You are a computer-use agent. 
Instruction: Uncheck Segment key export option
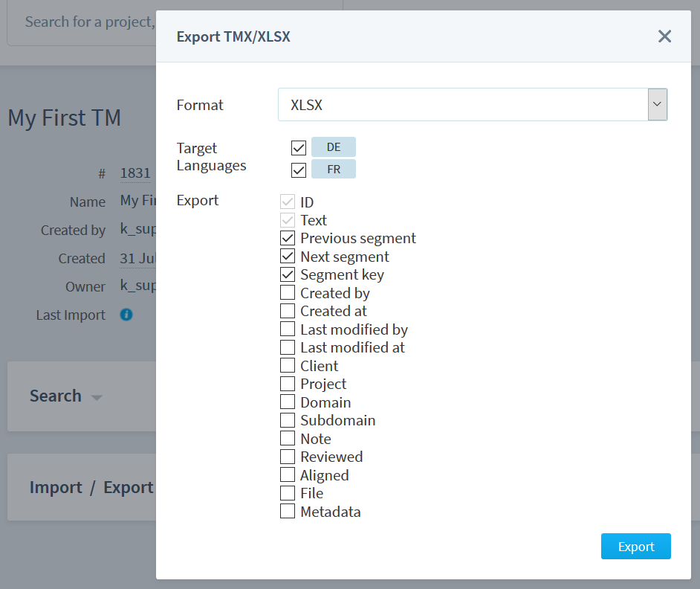(288, 274)
